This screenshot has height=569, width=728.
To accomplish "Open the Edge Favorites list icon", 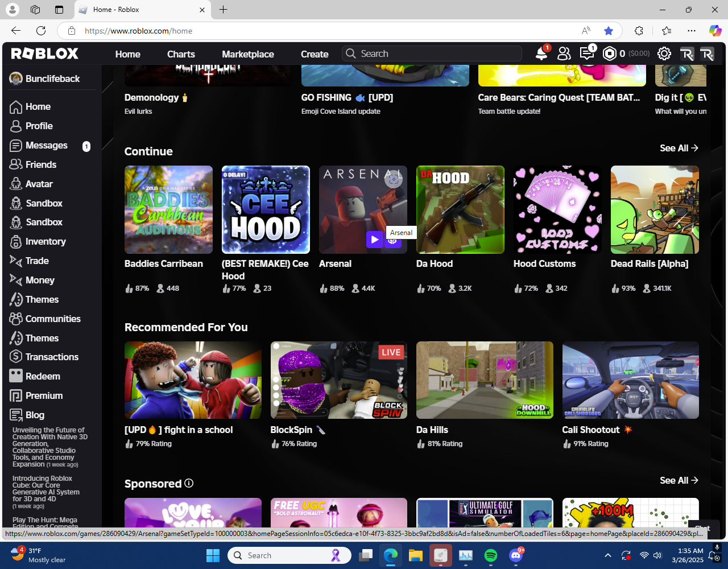I will (x=667, y=31).
